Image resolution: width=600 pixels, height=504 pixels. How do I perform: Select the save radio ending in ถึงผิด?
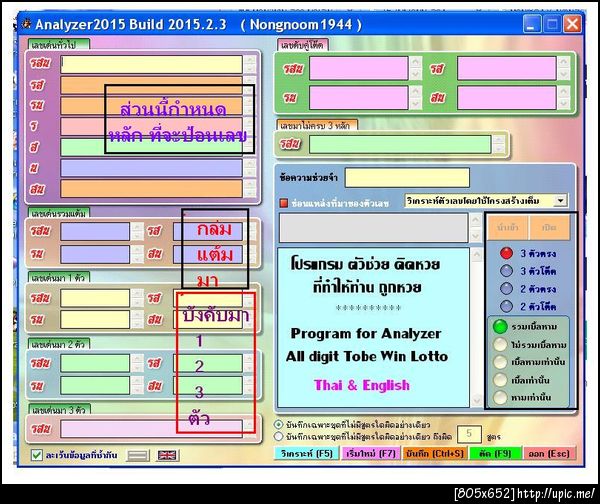click(279, 436)
